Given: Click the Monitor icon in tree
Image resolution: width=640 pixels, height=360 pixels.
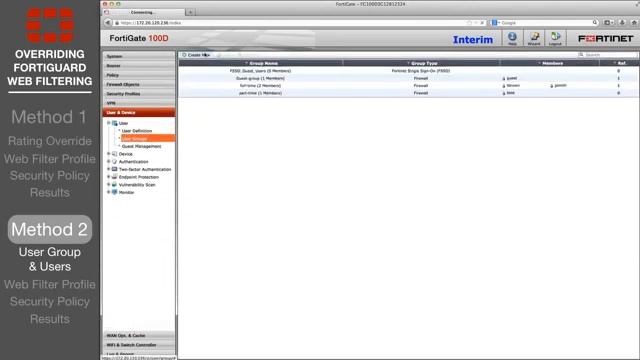Looking at the screenshot, I should 115,192.
